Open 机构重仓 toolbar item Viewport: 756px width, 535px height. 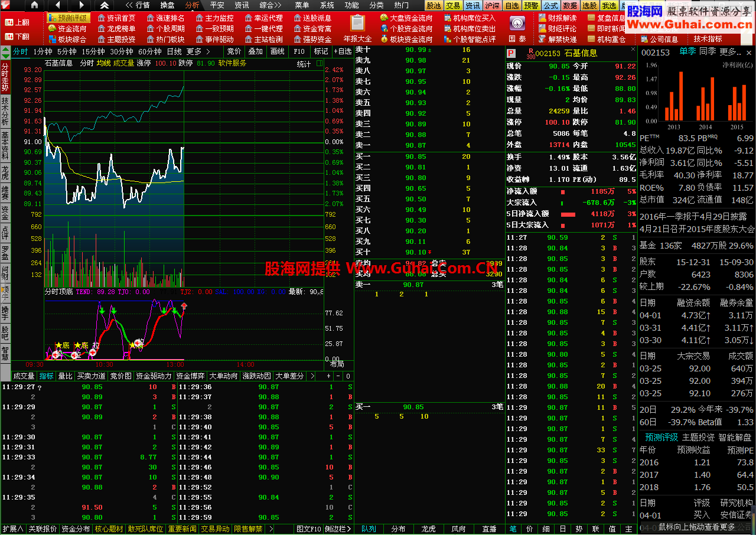click(606, 39)
